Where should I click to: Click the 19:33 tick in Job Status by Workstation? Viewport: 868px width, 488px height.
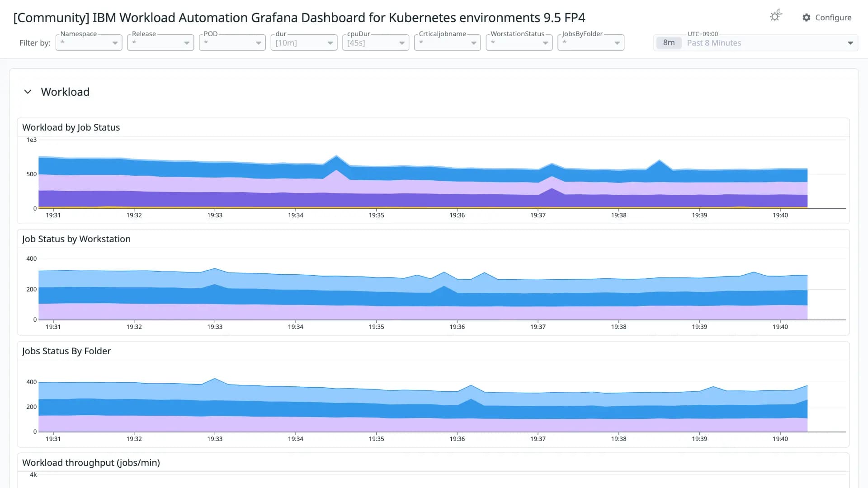pos(215,327)
